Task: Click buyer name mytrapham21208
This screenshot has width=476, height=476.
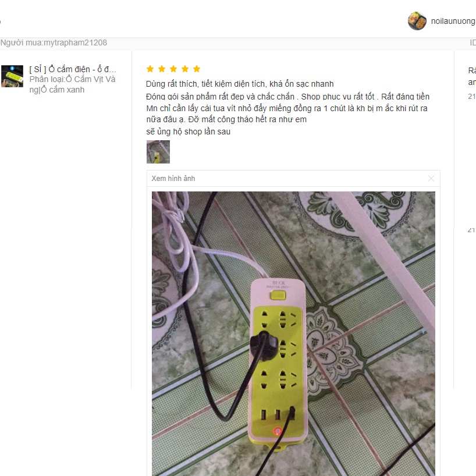Action: pyautogui.click(x=76, y=42)
